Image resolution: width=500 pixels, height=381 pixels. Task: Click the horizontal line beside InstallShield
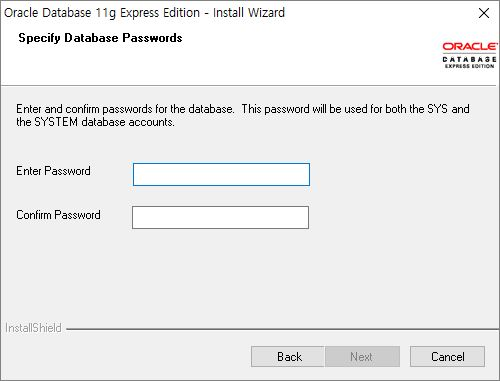(x=281, y=329)
